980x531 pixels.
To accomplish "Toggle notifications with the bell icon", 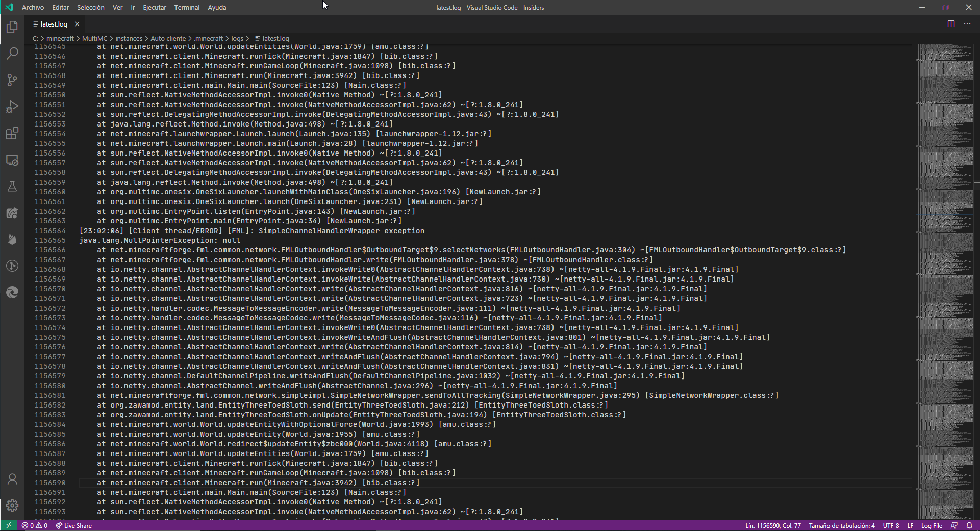I will pos(970,525).
